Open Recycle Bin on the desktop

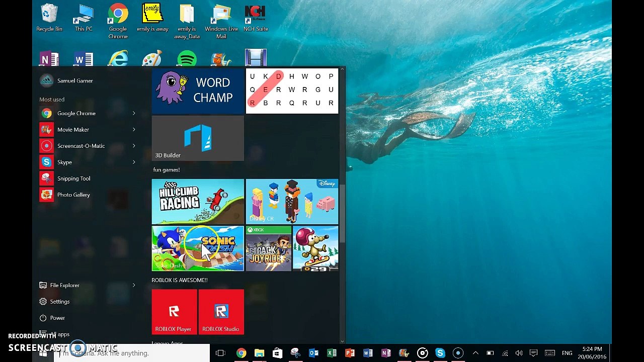point(49,18)
